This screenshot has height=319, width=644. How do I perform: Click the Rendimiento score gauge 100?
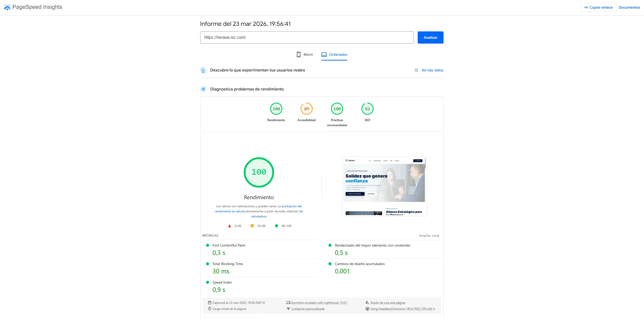(x=276, y=109)
